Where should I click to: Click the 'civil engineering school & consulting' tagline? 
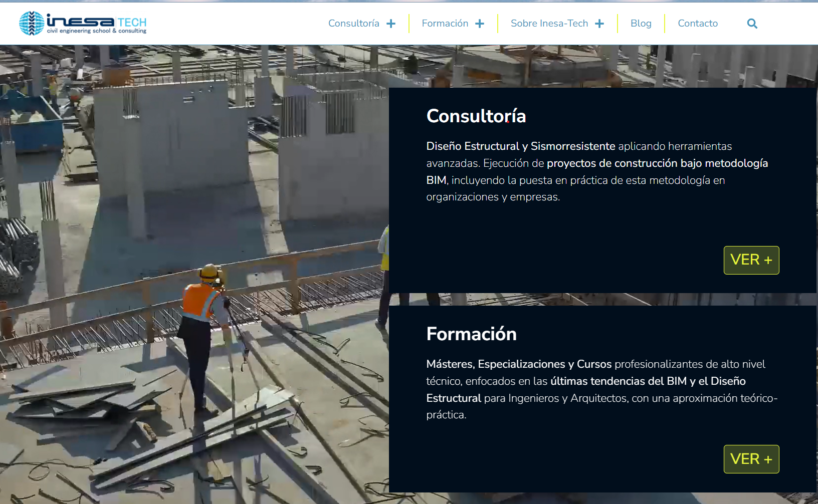tap(96, 31)
